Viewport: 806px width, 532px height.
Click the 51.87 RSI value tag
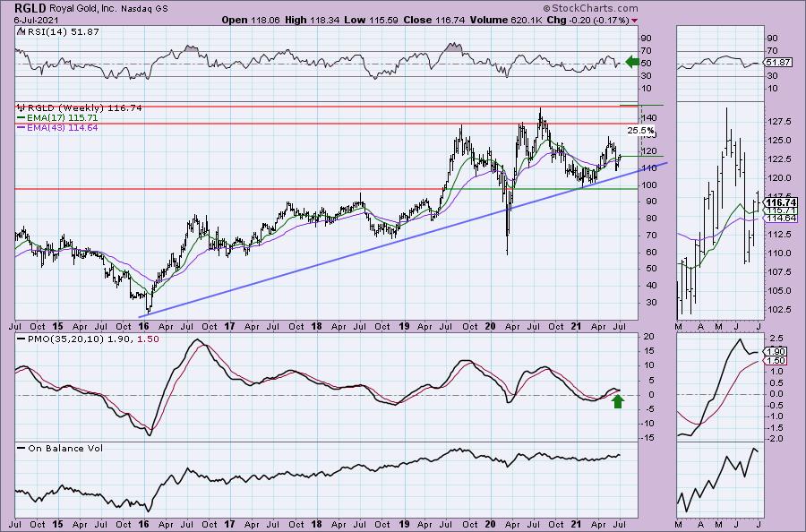coord(777,62)
